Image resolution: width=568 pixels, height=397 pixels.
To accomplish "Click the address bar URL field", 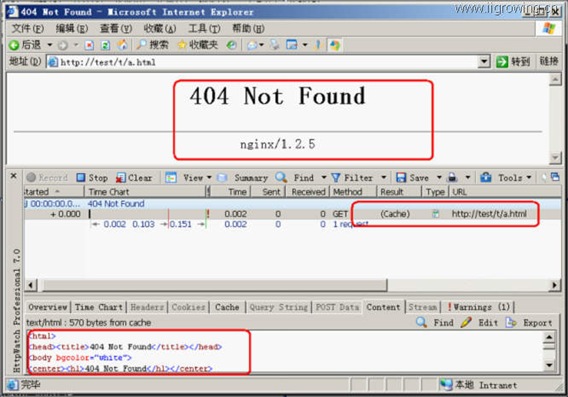I will pos(263,62).
